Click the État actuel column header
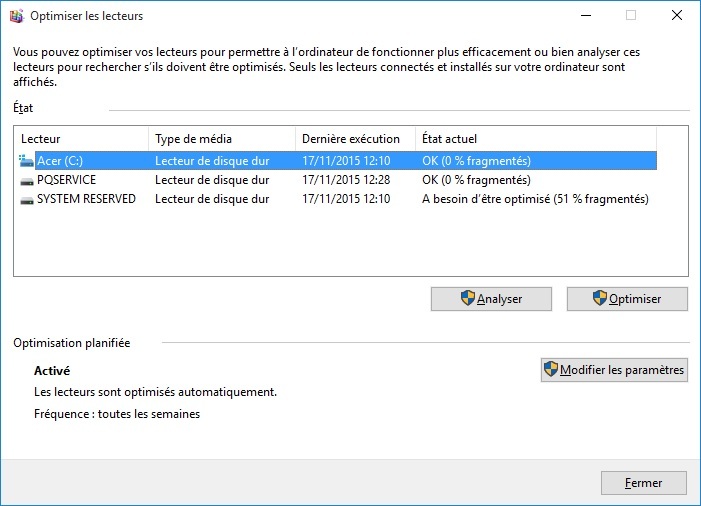Image resolution: width=701 pixels, height=506 pixels. coord(536,139)
